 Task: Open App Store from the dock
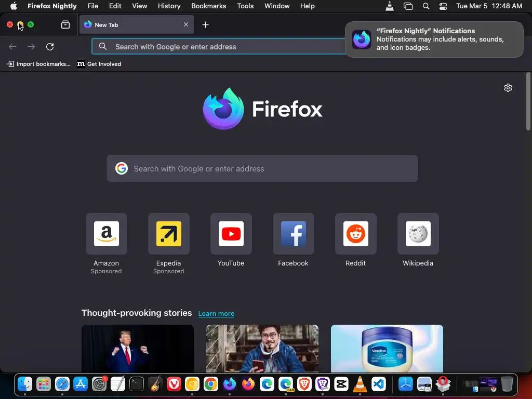81,384
